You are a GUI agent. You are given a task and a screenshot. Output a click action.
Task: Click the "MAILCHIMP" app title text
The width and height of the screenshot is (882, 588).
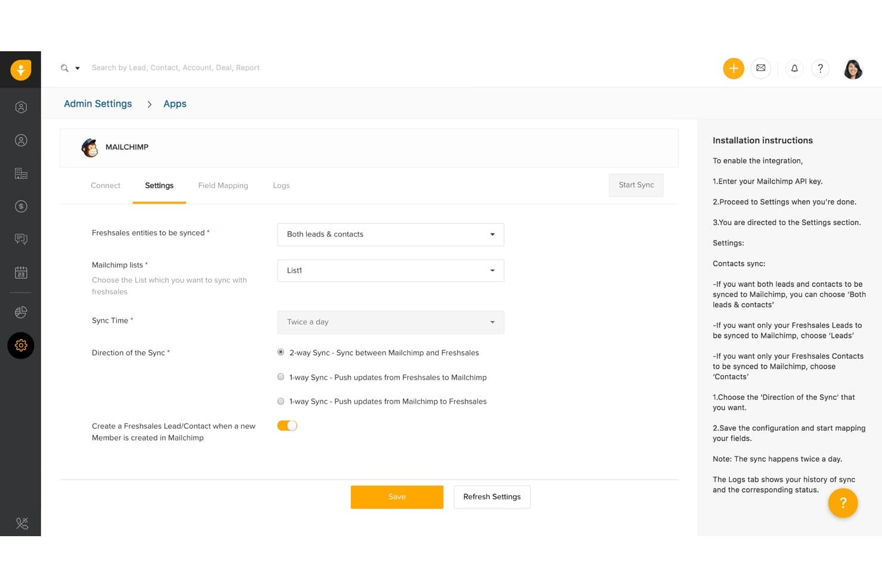[x=127, y=147]
